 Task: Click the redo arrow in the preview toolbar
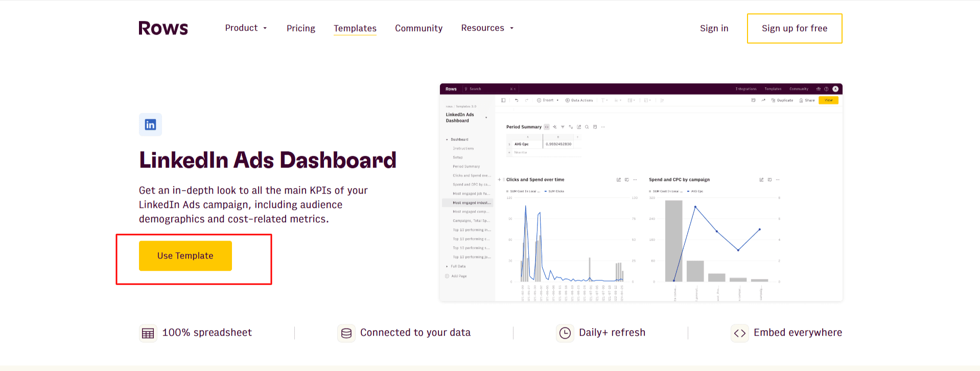point(526,100)
